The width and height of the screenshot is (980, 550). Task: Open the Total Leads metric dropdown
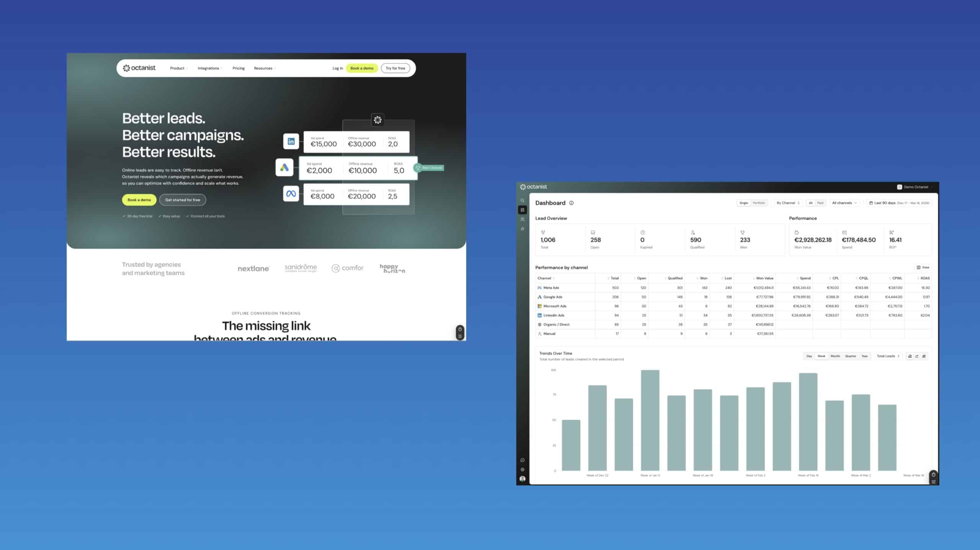(x=888, y=356)
